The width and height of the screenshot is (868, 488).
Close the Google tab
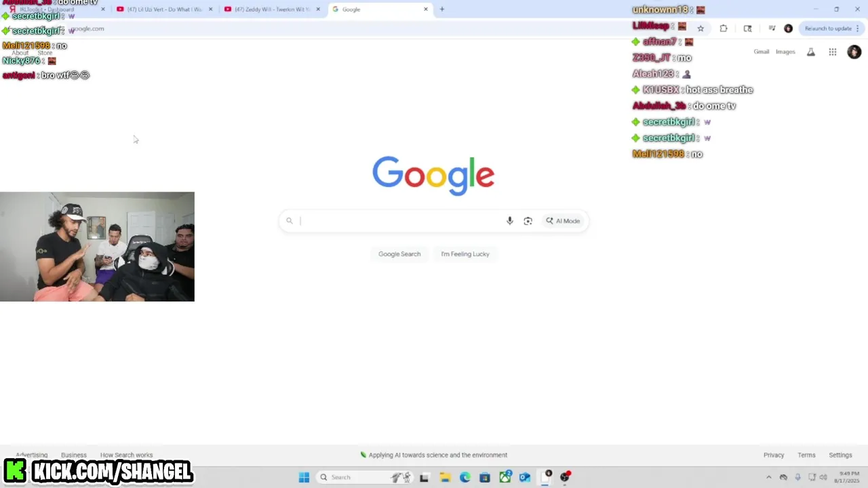pos(426,9)
